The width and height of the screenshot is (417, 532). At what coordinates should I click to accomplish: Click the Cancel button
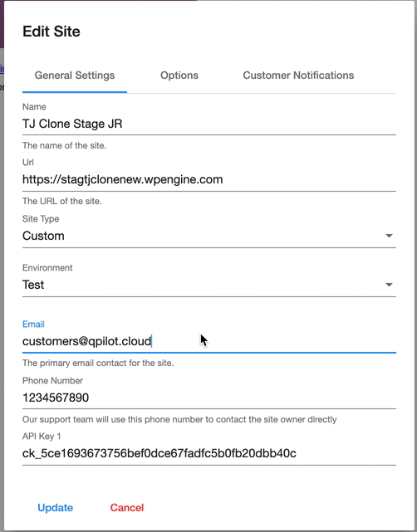tap(127, 508)
